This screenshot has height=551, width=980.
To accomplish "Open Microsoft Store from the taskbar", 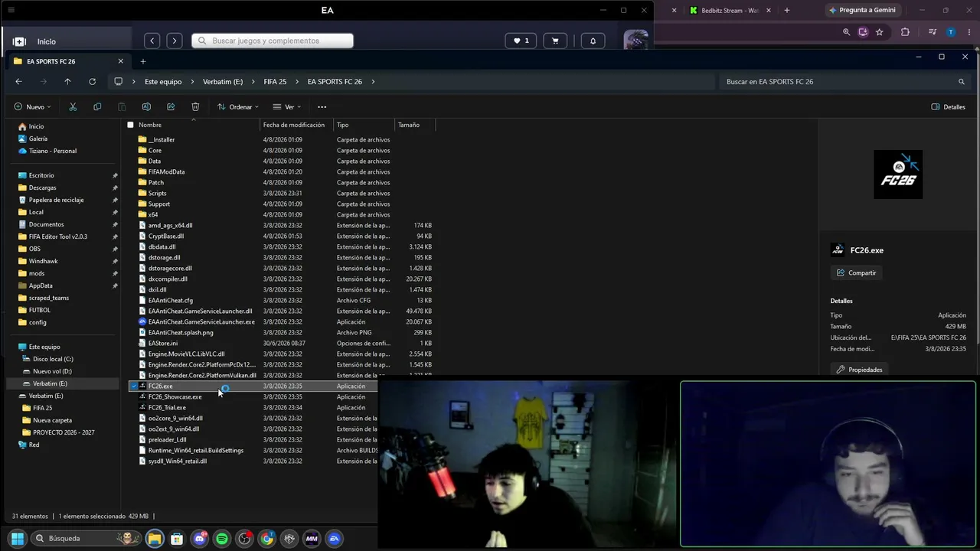I will [177, 539].
